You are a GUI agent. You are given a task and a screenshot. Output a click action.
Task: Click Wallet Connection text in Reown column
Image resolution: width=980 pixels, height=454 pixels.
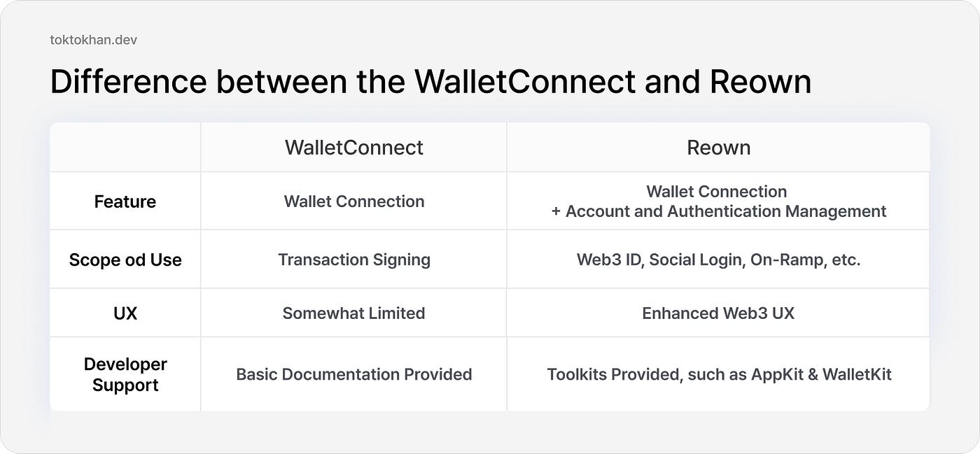716,192
